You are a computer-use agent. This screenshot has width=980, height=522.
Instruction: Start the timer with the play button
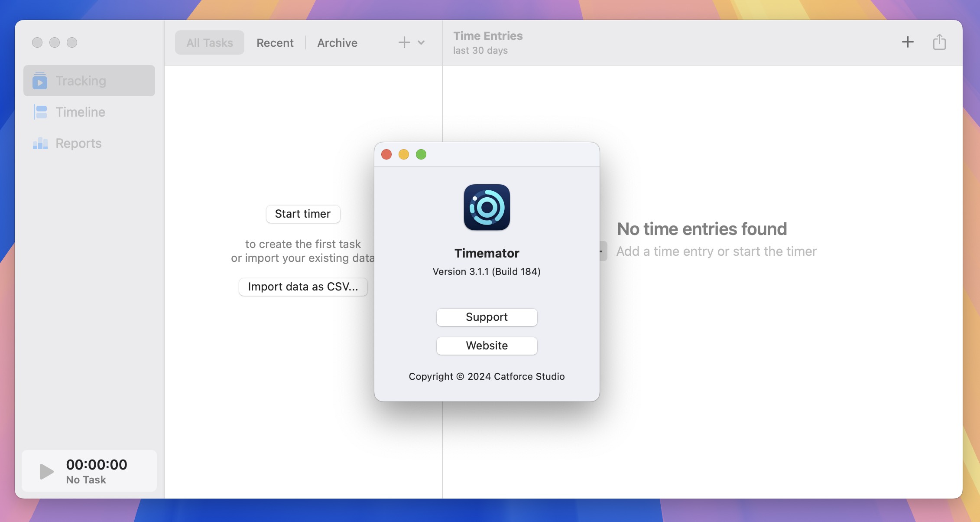click(46, 471)
